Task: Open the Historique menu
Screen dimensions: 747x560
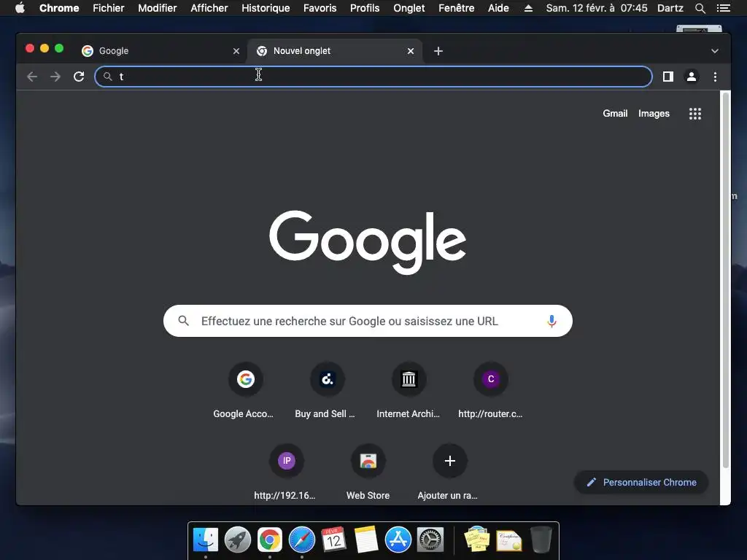Action: 266,8
